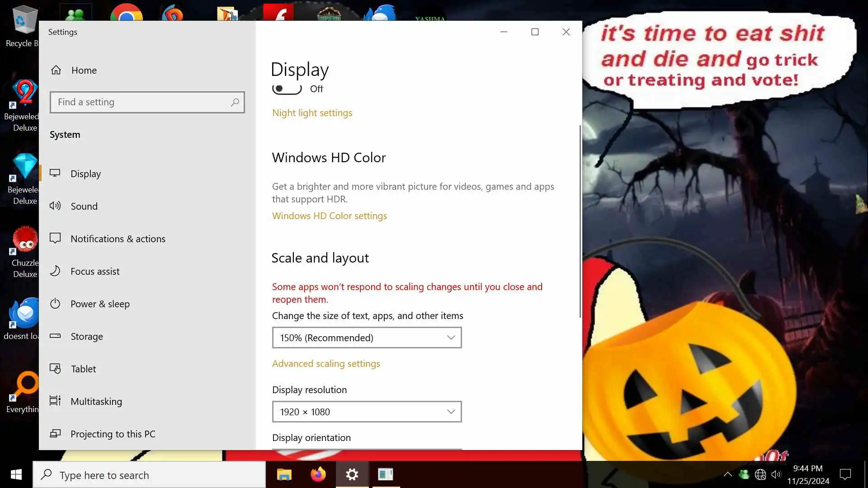
Task: Open Night light settings link
Action: (x=312, y=113)
